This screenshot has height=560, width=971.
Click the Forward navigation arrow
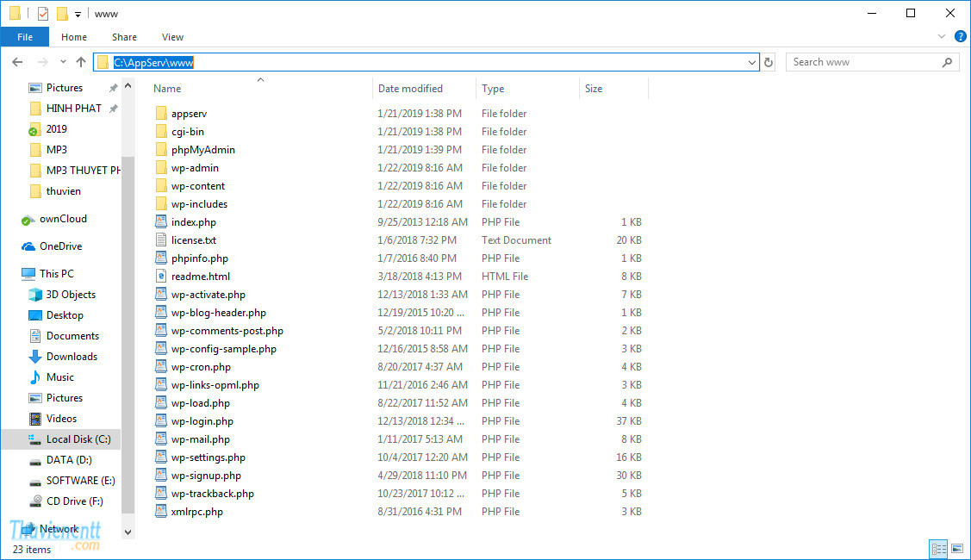tap(42, 62)
